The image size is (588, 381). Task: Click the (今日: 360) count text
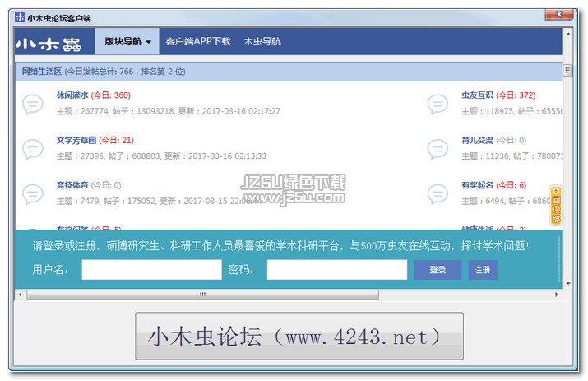point(111,95)
